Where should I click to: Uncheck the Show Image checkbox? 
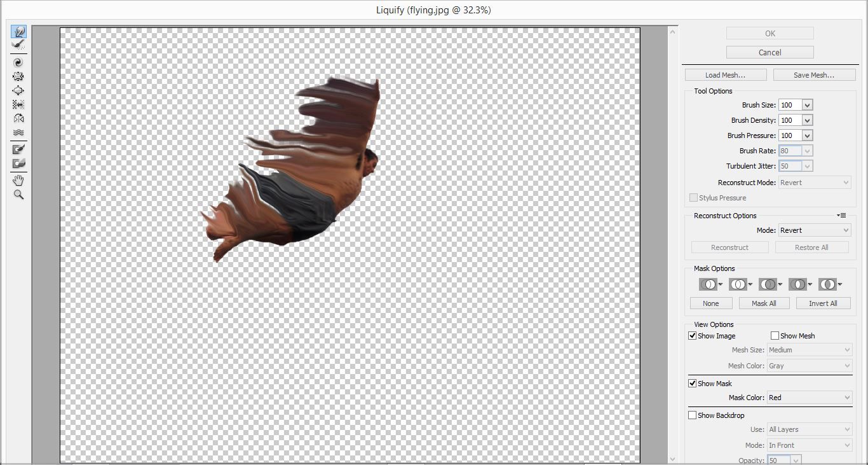pos(693,336)
